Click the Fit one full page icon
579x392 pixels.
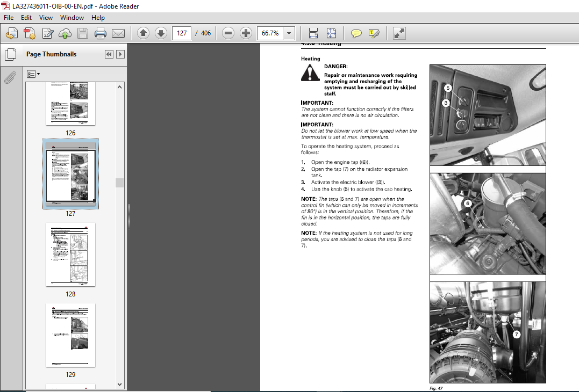331,33
